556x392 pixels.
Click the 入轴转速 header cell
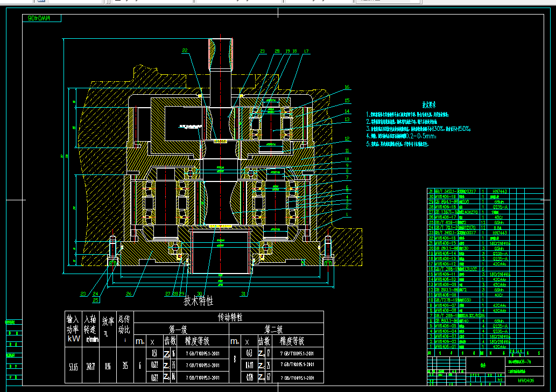coord(91,329)
